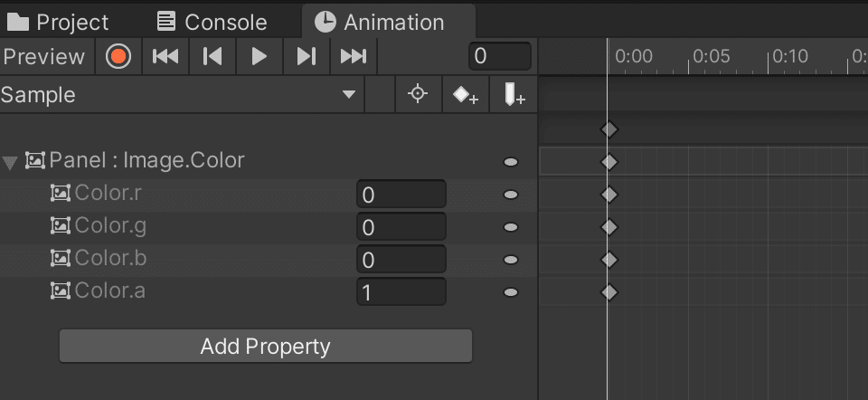The image size is (868, 400).
Task: Click the 0:05 mark on timeline ruler
Action: point(712,56)
